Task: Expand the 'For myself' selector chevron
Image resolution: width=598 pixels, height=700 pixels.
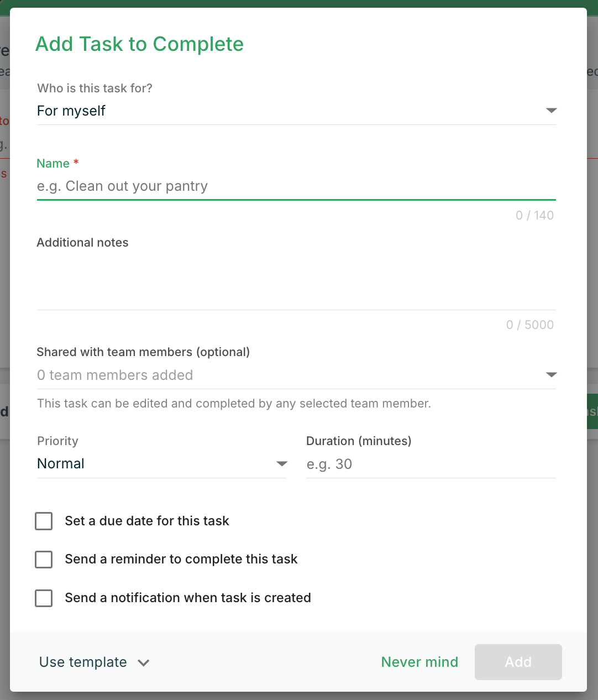Action: tap(551, 111)
